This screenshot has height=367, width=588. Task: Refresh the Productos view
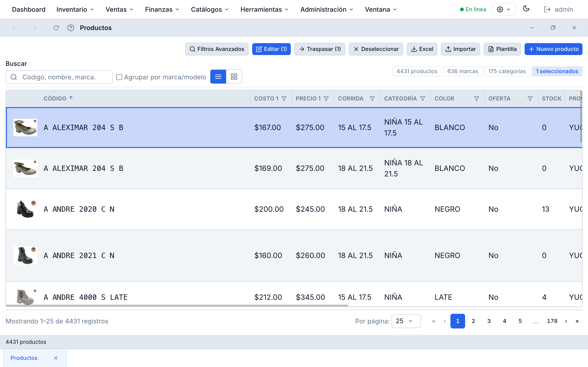click(x=56, y=28)
